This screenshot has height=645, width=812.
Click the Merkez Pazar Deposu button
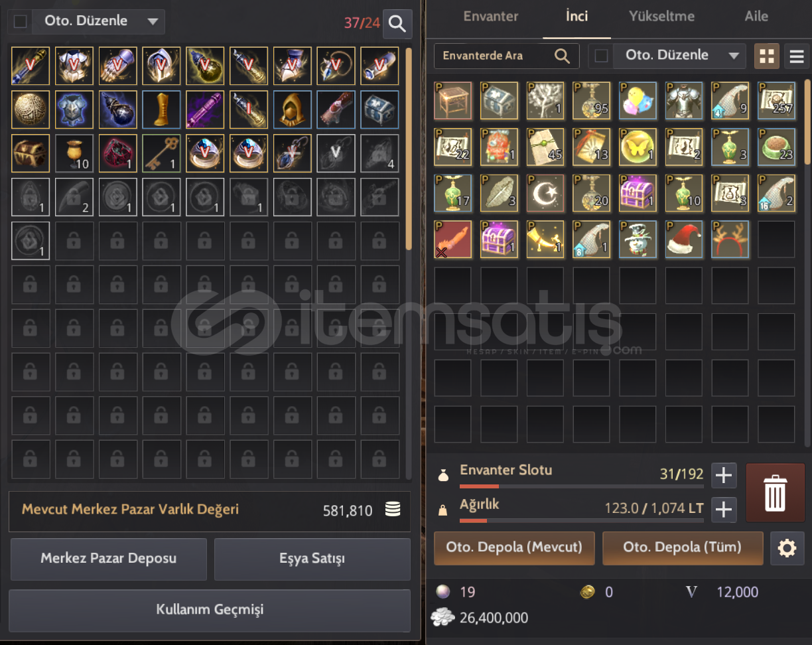(x=109, y=559)
